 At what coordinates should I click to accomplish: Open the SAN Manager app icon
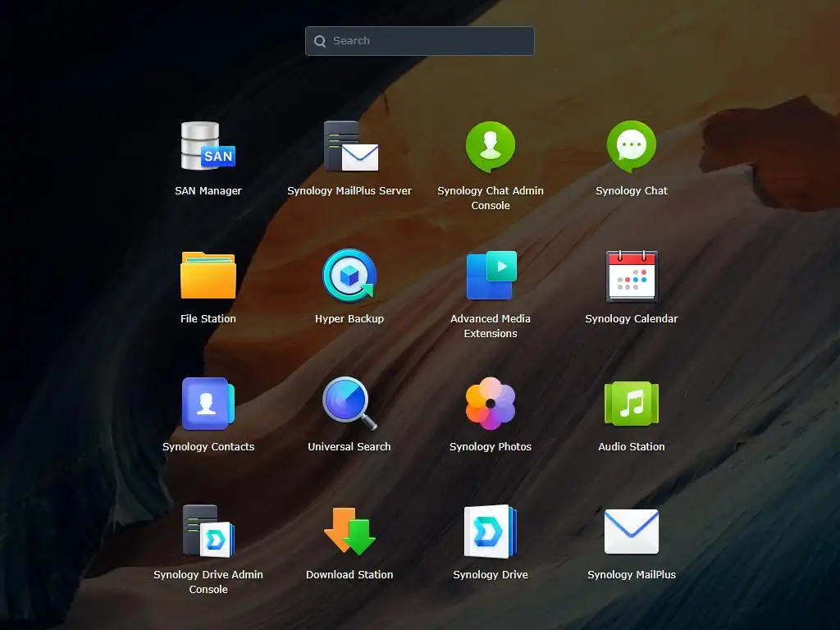[208, 146]
